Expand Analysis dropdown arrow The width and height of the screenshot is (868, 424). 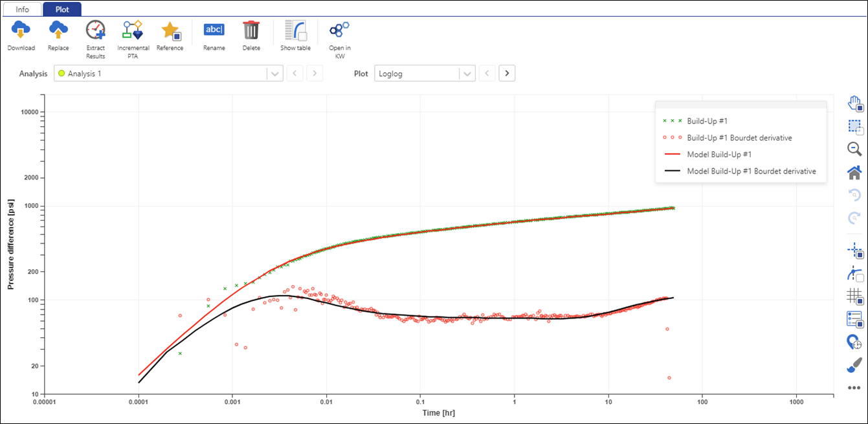[275, 74]
